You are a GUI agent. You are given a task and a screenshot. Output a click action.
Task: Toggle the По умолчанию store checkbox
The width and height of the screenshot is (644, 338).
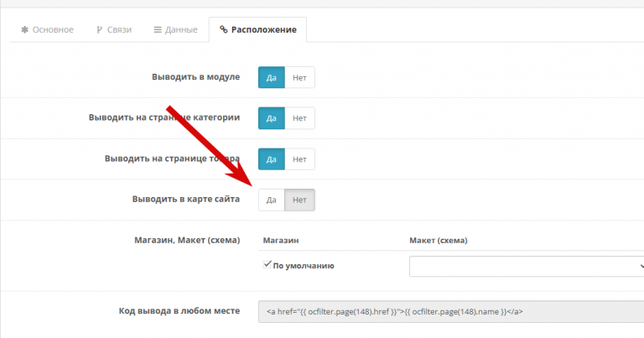[x=267, y=264]
